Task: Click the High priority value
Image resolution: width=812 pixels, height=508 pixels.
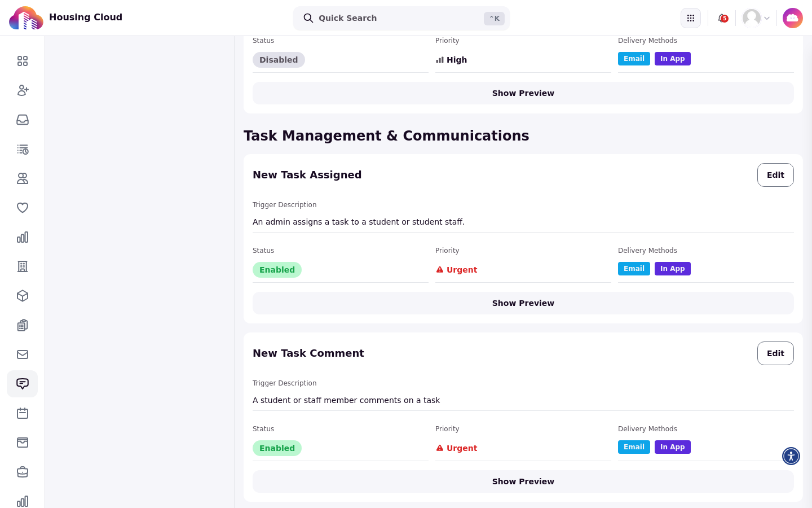Action: click(x=451, y=60)
